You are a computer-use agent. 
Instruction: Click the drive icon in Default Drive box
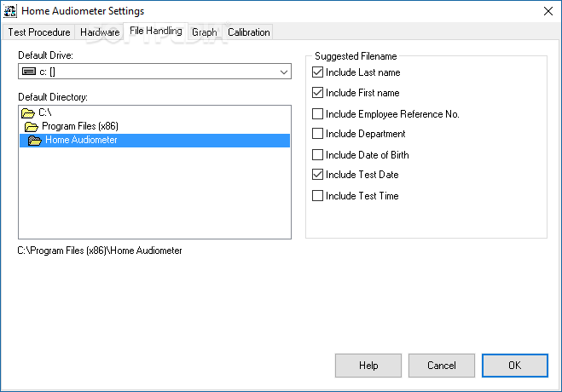click(x=29, y=72)
